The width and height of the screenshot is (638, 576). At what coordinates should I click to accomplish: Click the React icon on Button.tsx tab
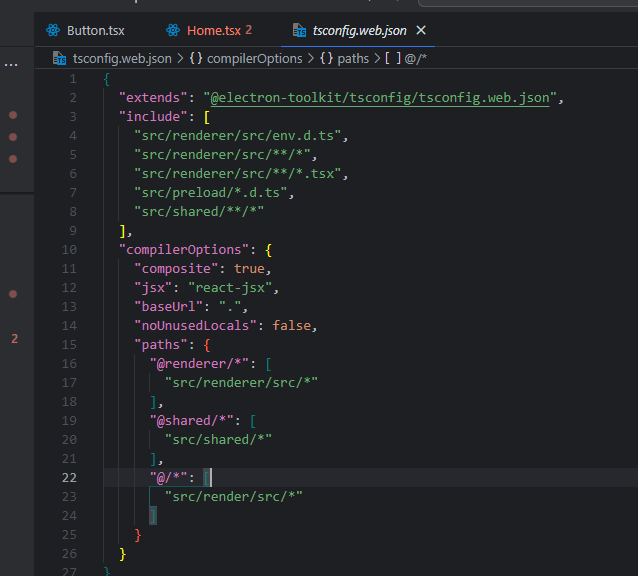[53, 31]
